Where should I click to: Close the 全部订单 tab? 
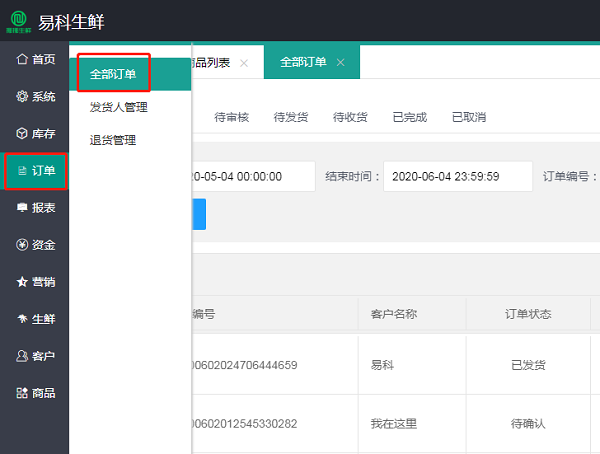click(x=340, y=62)
